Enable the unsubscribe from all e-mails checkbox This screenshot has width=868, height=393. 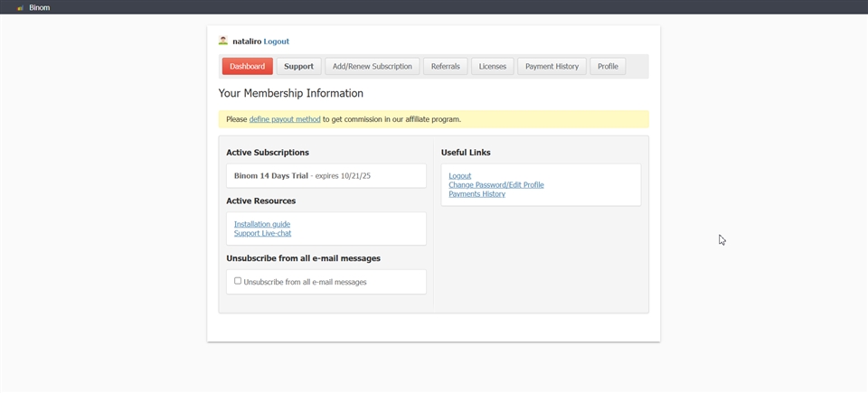click(238, 281)
